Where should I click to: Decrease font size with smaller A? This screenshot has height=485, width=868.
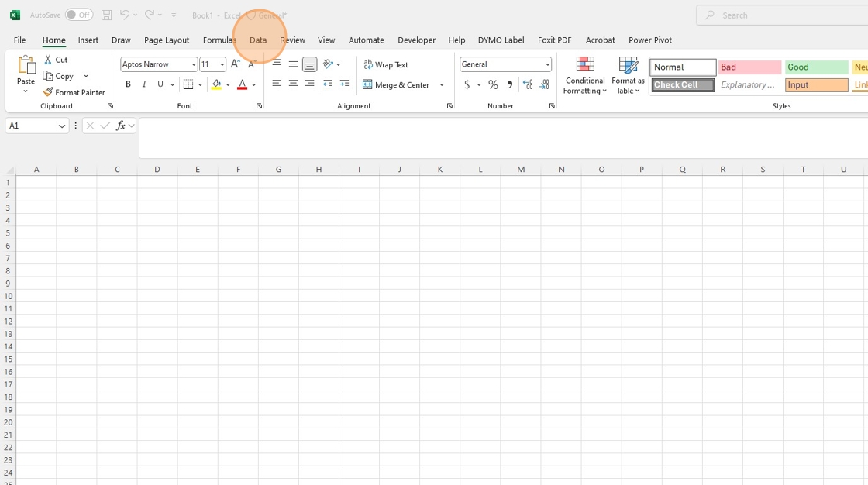tap(252, 64)
